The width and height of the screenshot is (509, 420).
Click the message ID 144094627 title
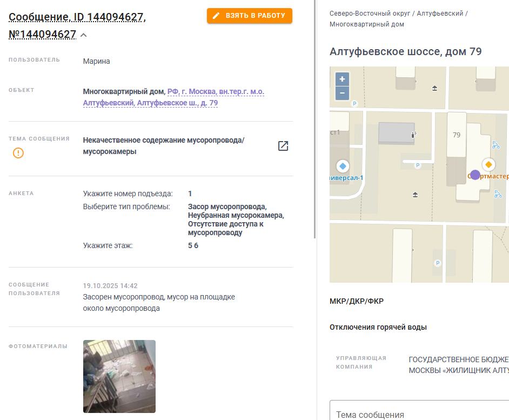pyautogui.click(x=77, y=25)
